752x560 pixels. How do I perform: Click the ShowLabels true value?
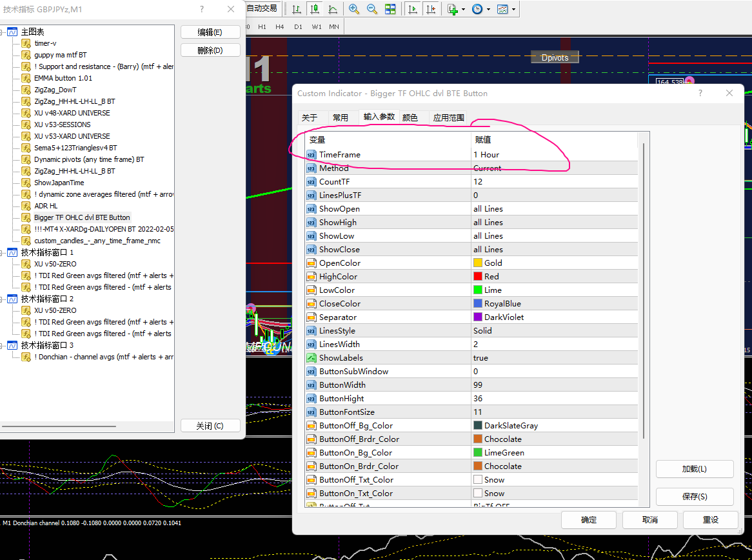coord(480,357)
